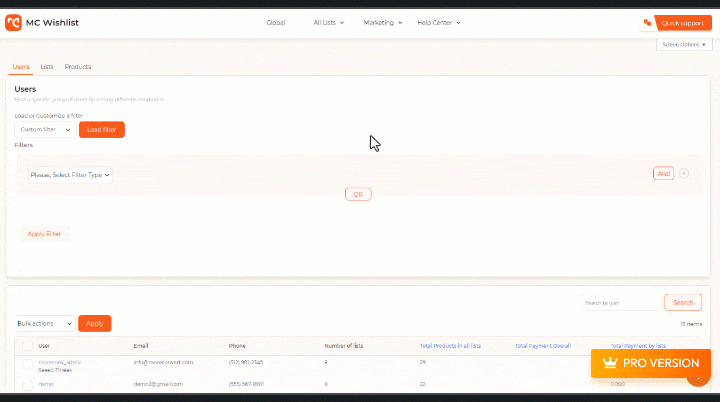Click the Phone column header
The image size is (720, 402).
point(237,346)
